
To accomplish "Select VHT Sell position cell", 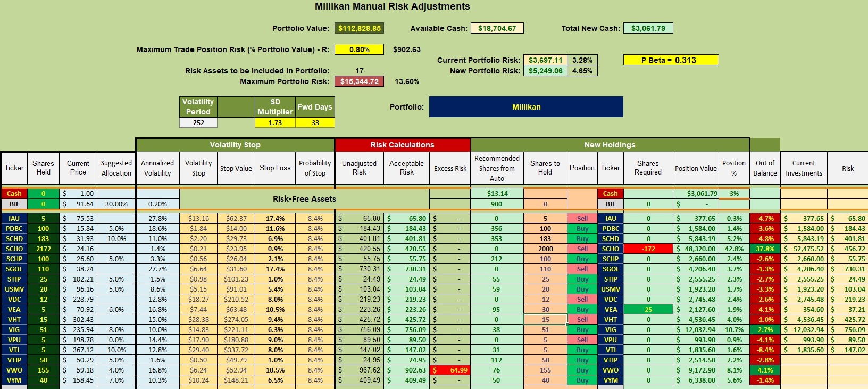I will (582, 319).
